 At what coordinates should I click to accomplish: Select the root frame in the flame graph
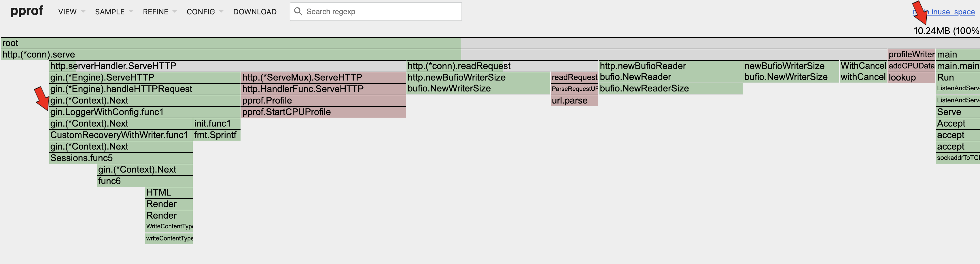(228, 43)
